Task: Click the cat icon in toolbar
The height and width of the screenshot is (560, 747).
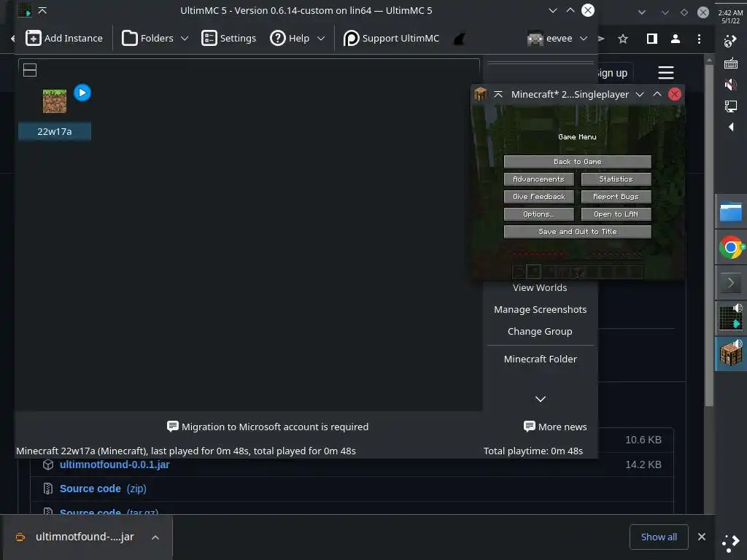Action: coord(460,38)
